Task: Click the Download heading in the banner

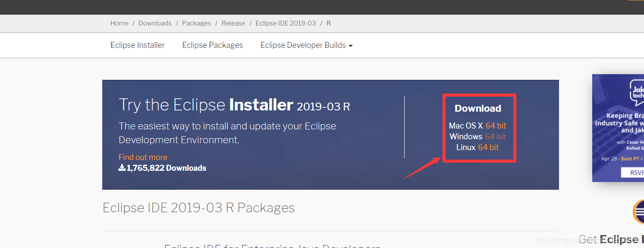Action: [478, 108]
